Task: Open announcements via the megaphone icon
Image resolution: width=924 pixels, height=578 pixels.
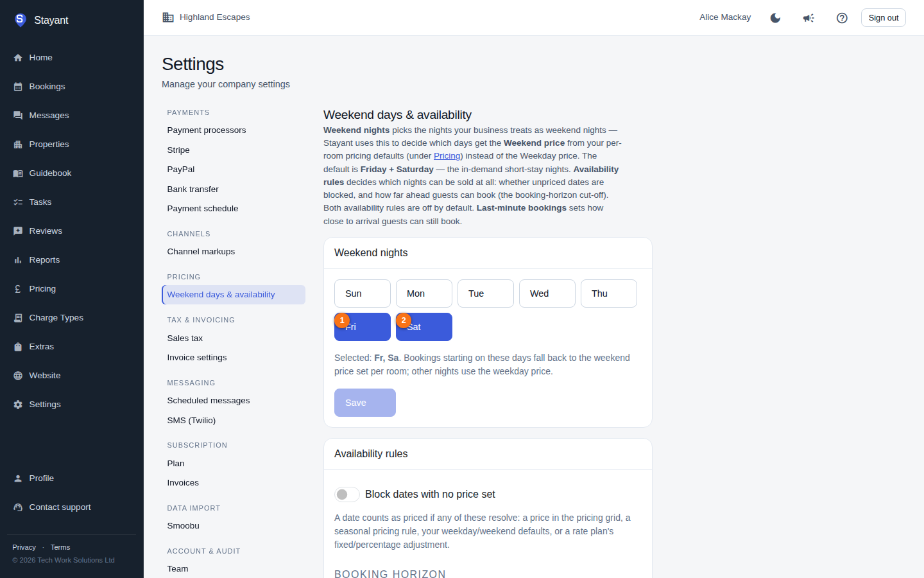Action: (x=809, y=18)
